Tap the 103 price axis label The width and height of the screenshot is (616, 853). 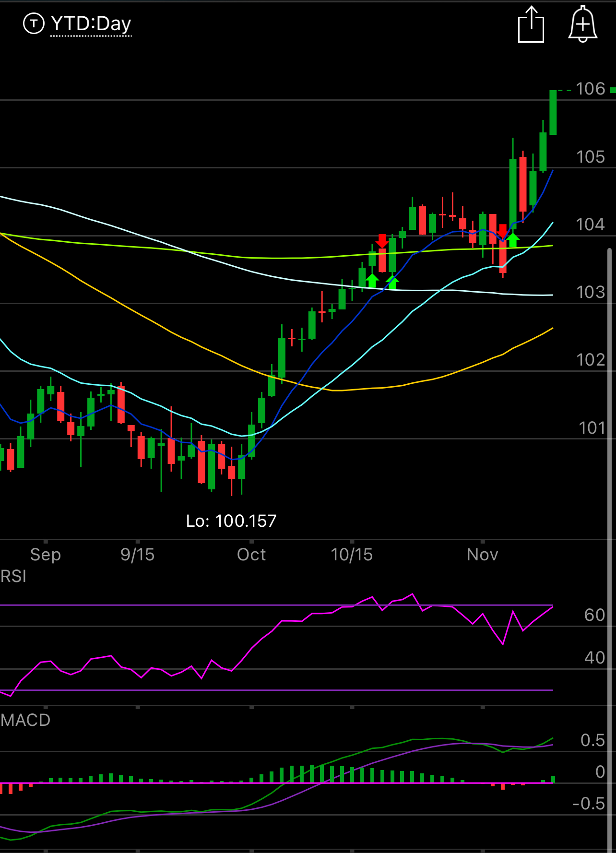coord(591,292)
